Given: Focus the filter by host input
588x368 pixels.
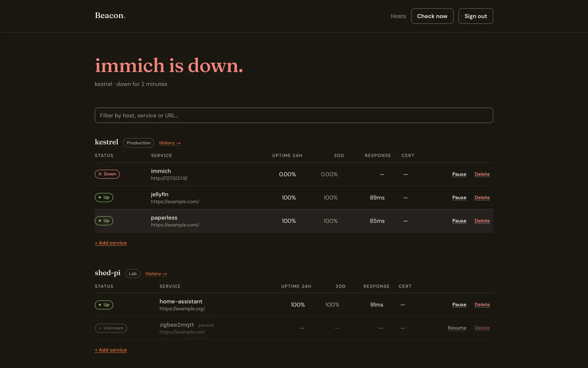Looking at the screenshot, I should [x=294, y=115].
